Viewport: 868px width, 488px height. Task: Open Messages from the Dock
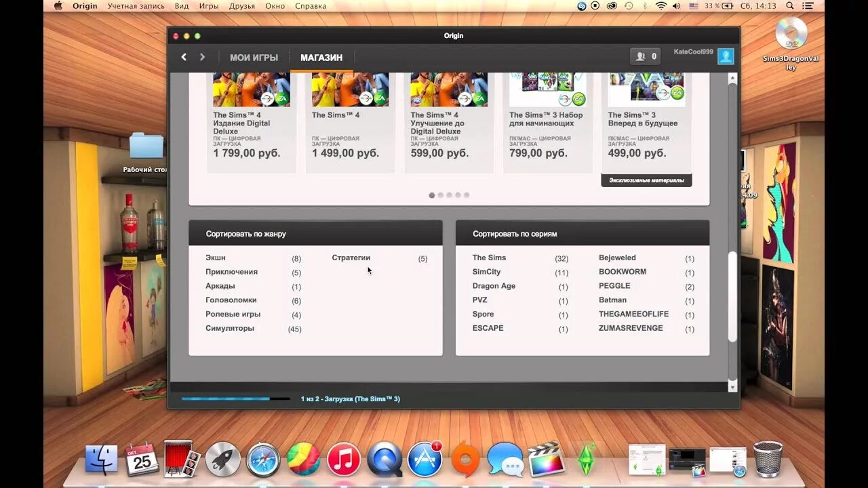pyautogui.click(x=506, y=460)
